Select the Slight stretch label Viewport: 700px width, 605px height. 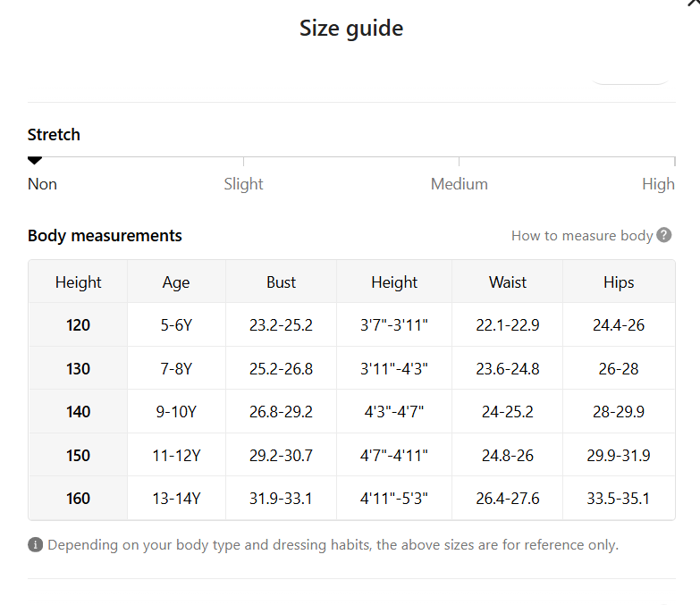click(243, 184)
